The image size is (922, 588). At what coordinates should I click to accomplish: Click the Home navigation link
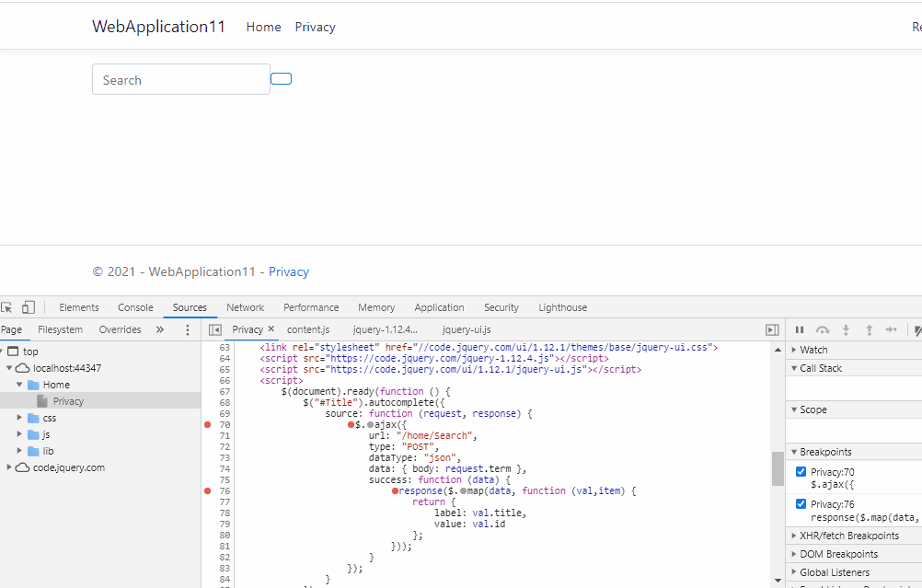coord(263,27)
